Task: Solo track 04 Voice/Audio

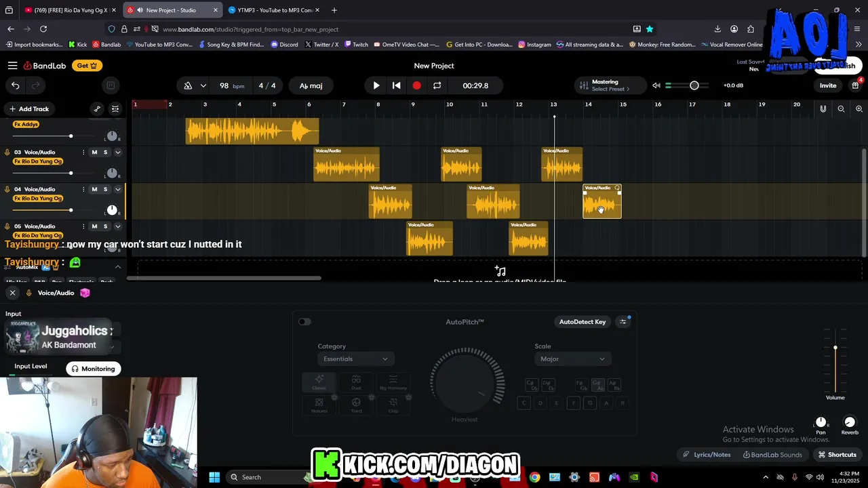Action: point(105,189)
